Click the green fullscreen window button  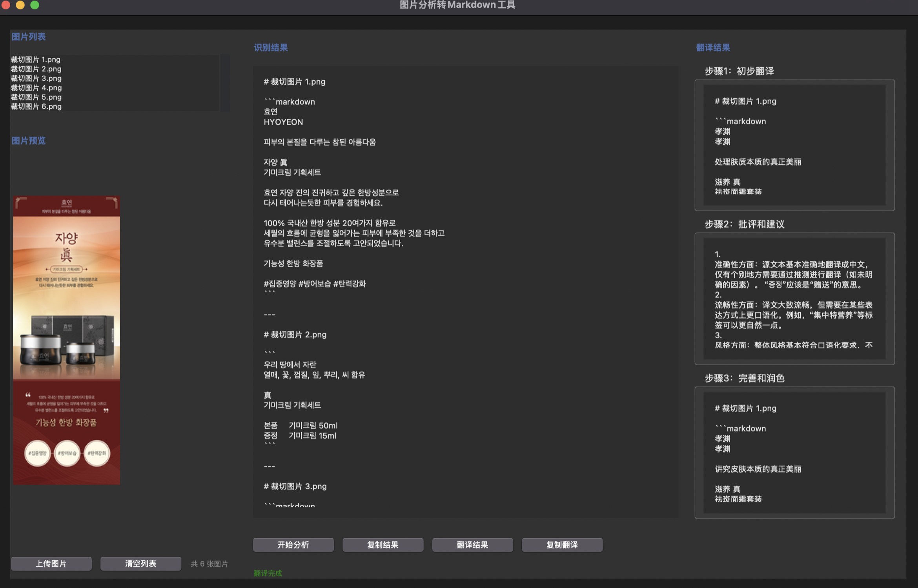tap(35, 5)
